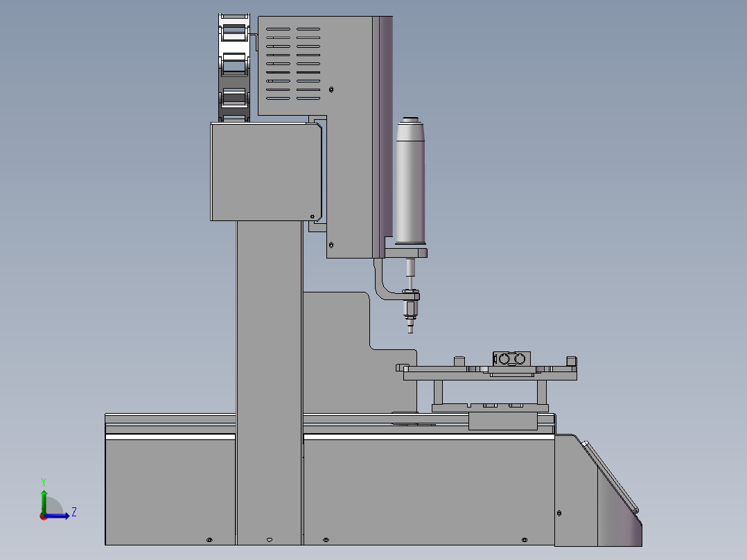This screenshot has height=560, width=747.
Task: Pick the part with two round holes on fixture
Action: [x=511, y=358]
